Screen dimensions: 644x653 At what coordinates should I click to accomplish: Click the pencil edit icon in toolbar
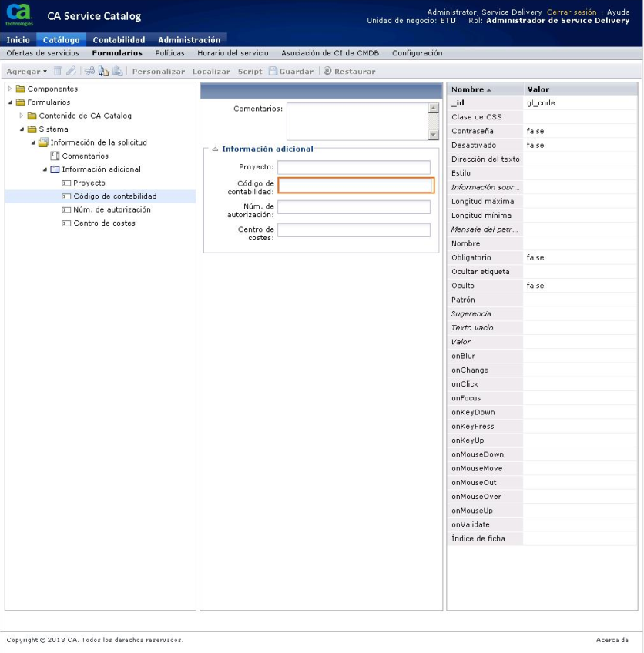pos(71,71)
